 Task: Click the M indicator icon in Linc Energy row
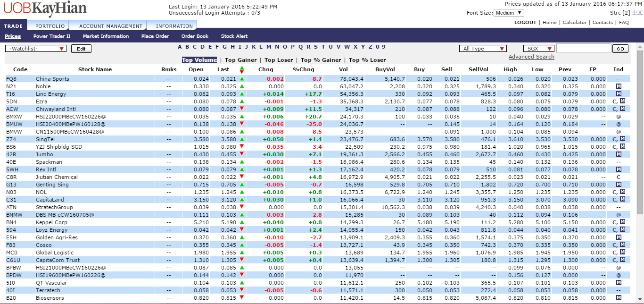619,94
